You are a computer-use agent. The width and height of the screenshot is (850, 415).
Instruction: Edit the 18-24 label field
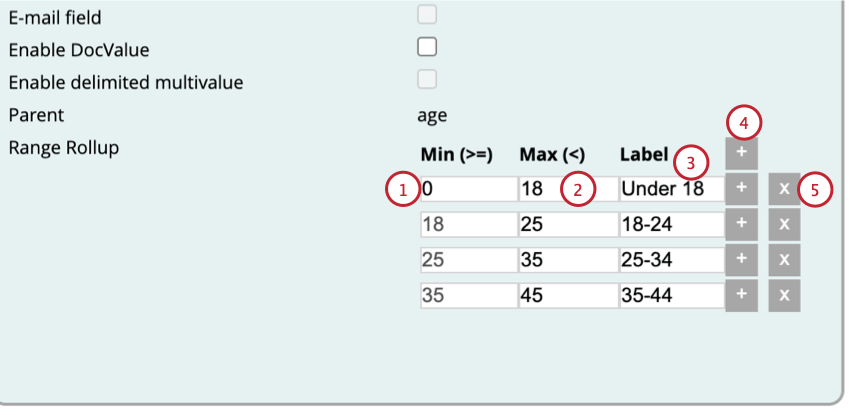tap(668, 224)
